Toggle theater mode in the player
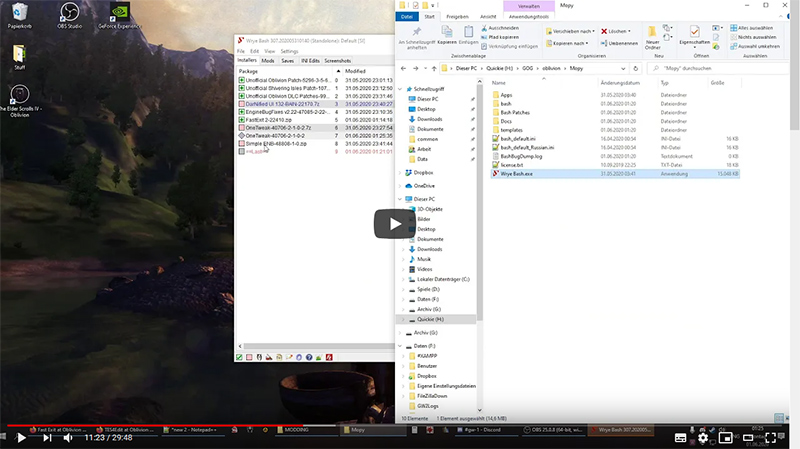The image size is (800, 449). click(x=748, y=438)
